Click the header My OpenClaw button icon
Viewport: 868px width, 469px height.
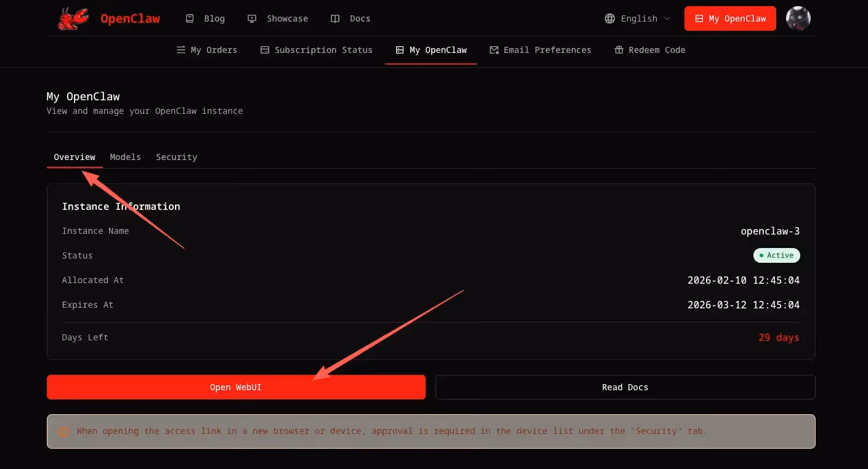(x=699, y=18)
